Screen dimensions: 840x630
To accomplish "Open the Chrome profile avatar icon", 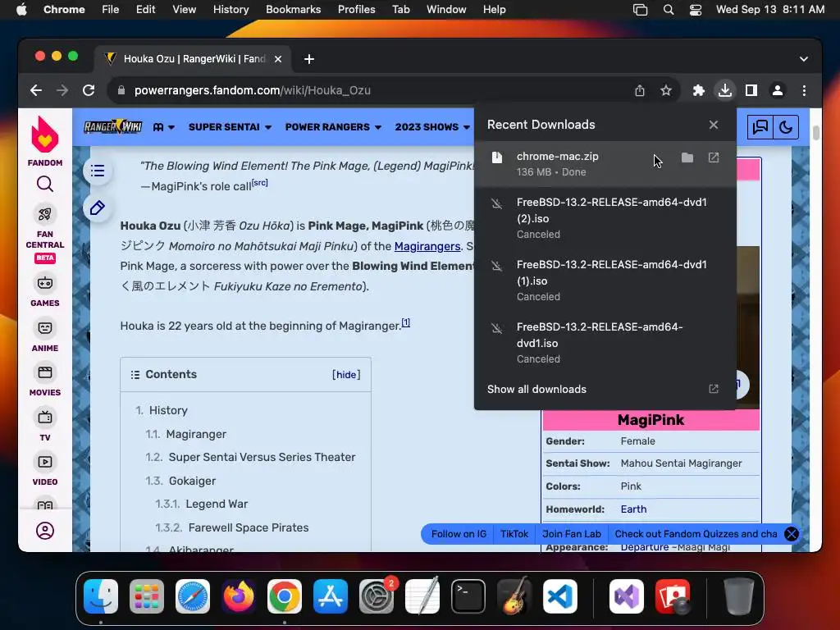I will pos(778,90).
